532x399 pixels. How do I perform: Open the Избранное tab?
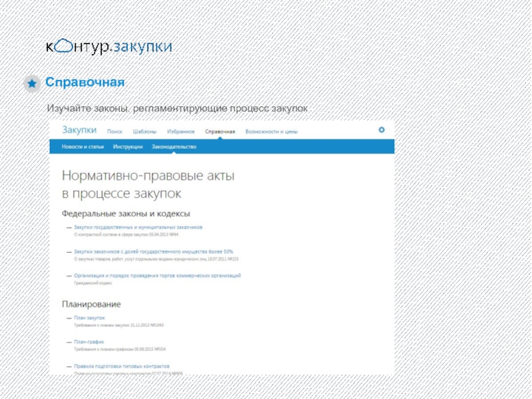(181, 132)
